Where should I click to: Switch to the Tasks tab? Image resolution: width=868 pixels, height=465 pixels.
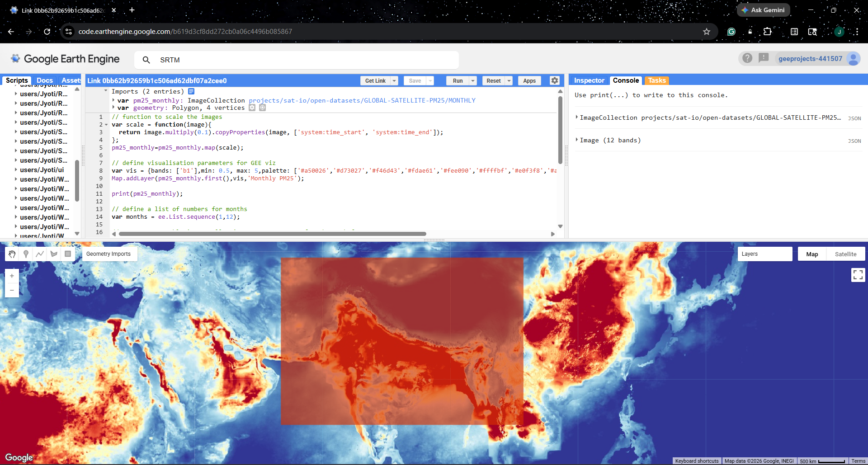656,80
